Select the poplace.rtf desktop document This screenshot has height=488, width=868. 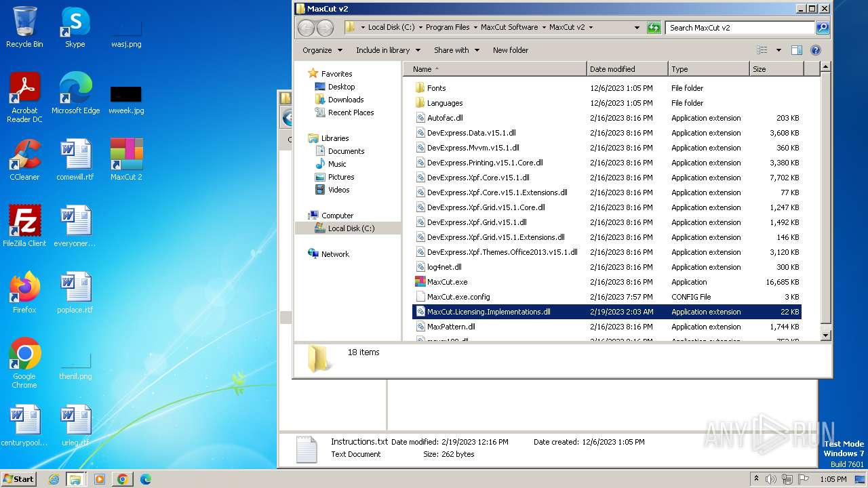[x=75, y=293]
